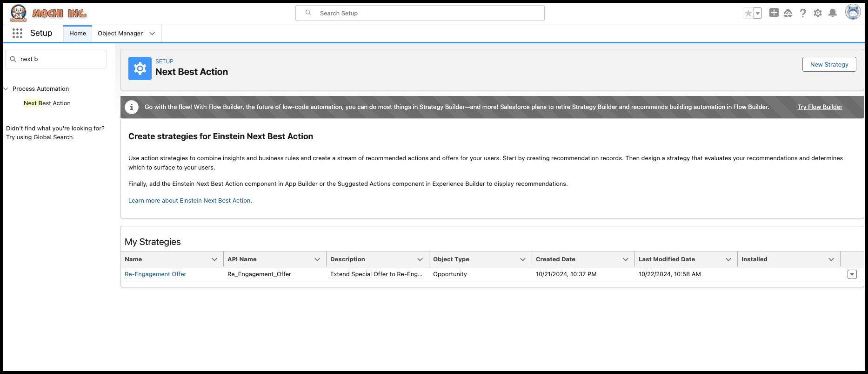Open the user profile avatar
The image size is (868, 374).
click(853, 12)
